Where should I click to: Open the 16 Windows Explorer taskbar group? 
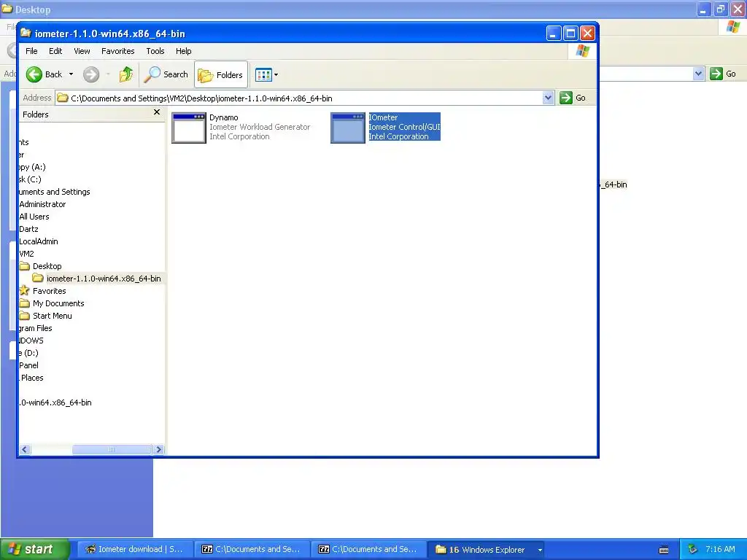pyautogui.click(x=487, y=549)
